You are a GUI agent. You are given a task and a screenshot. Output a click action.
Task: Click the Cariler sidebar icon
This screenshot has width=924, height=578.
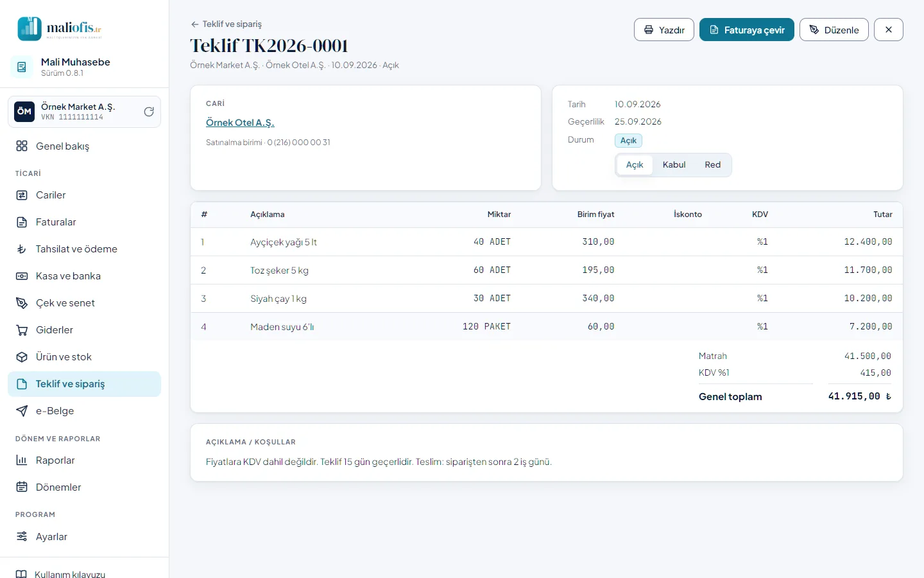coord(22,195)
